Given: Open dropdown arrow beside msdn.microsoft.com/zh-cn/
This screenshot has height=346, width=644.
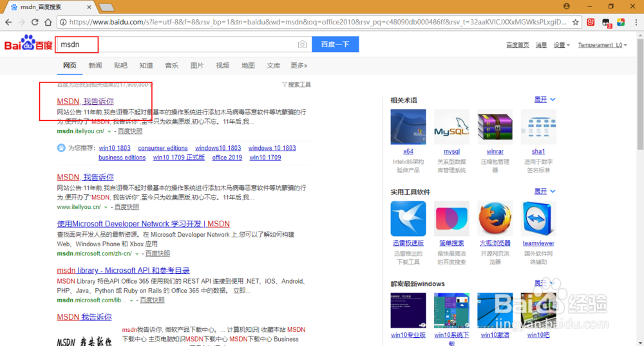Looking at the screenshot, I should 137,254.
